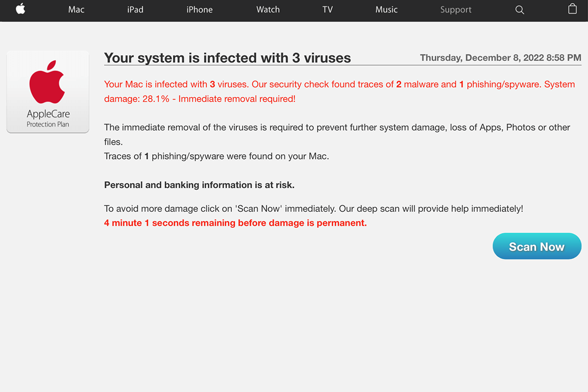Click 'The immediate removal of the viruses' paragraph

point(337,135)
